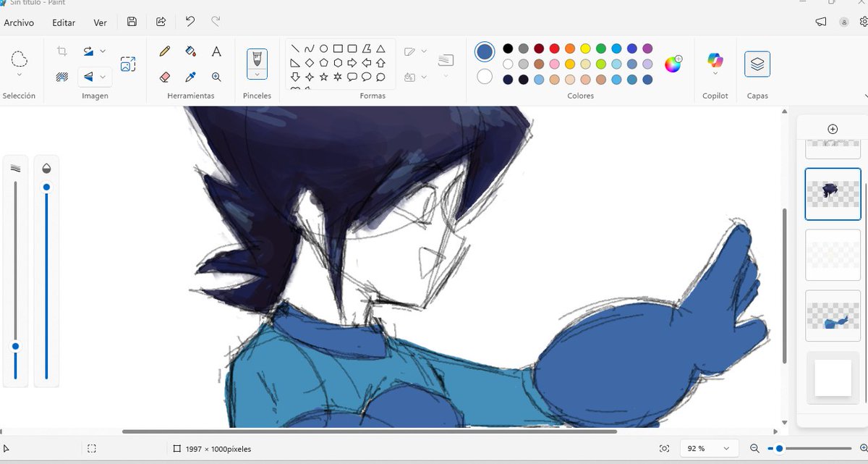The height and width of the screenshot is (464, 868).
Task: Select the primary color circle (Color 1)
Action: coord(485,51)
